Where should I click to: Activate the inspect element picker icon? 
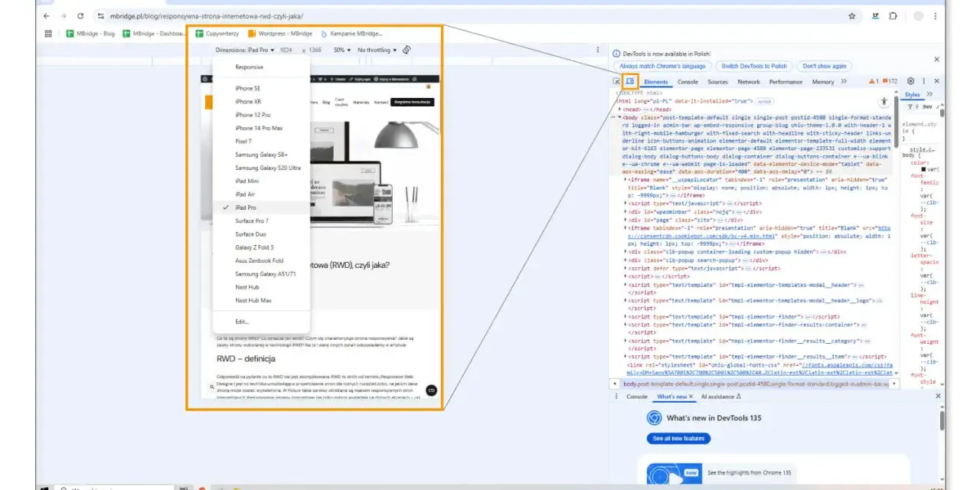click(616, 81)
